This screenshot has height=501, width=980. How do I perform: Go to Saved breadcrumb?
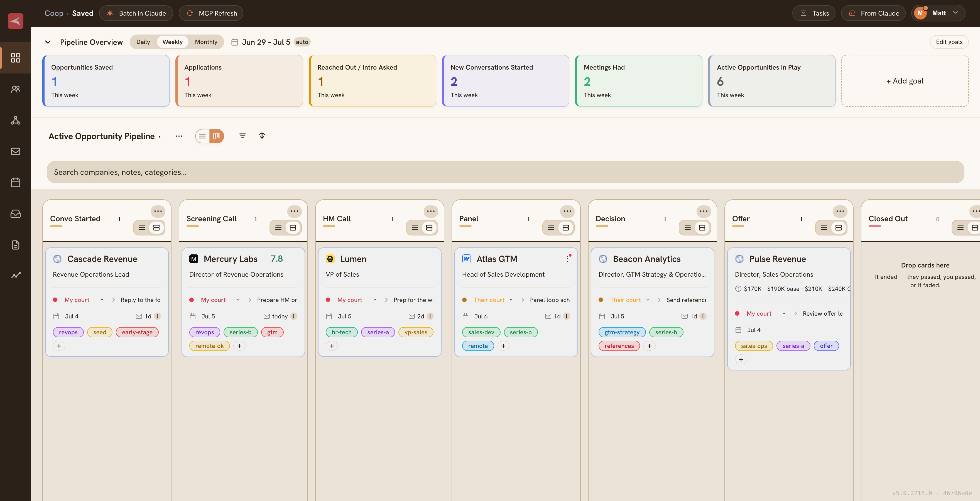tap(83, 13)
